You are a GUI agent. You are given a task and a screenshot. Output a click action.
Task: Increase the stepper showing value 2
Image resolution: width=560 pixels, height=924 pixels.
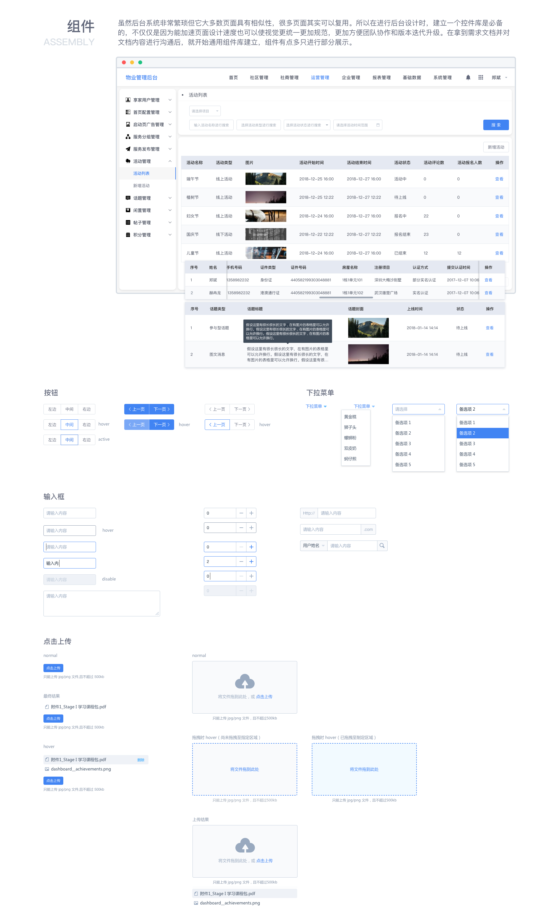click(251, 561)
